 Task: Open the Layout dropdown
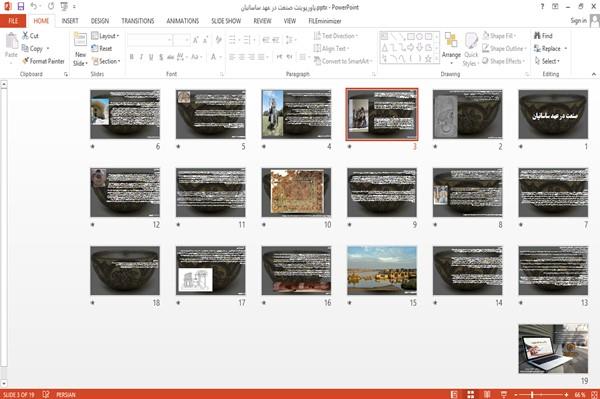(105, 36)
